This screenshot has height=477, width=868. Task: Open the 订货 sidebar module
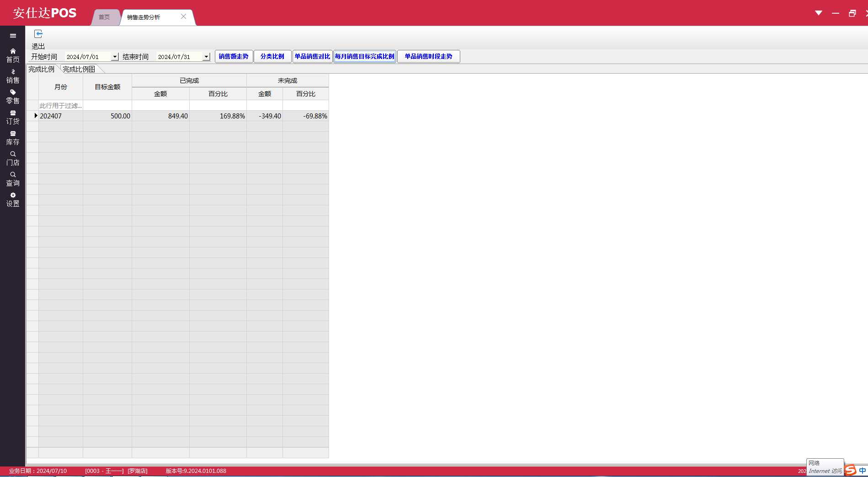click(13, 118)
